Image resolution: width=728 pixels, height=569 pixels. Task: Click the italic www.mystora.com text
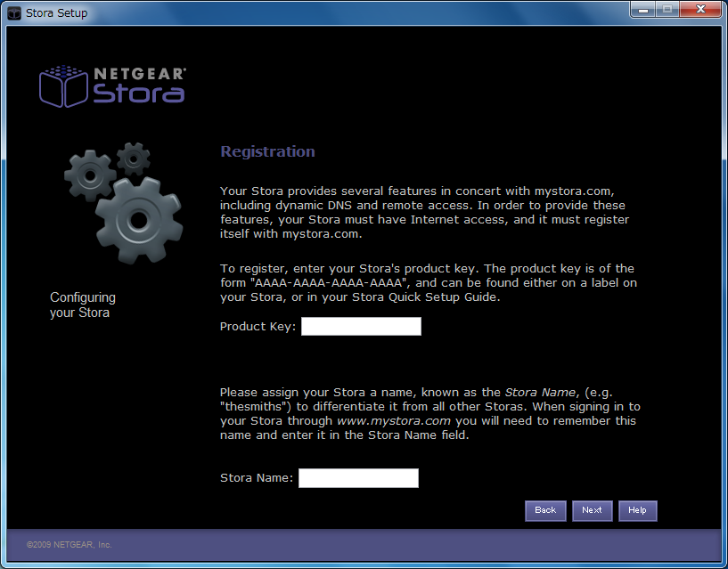[393, 420]
